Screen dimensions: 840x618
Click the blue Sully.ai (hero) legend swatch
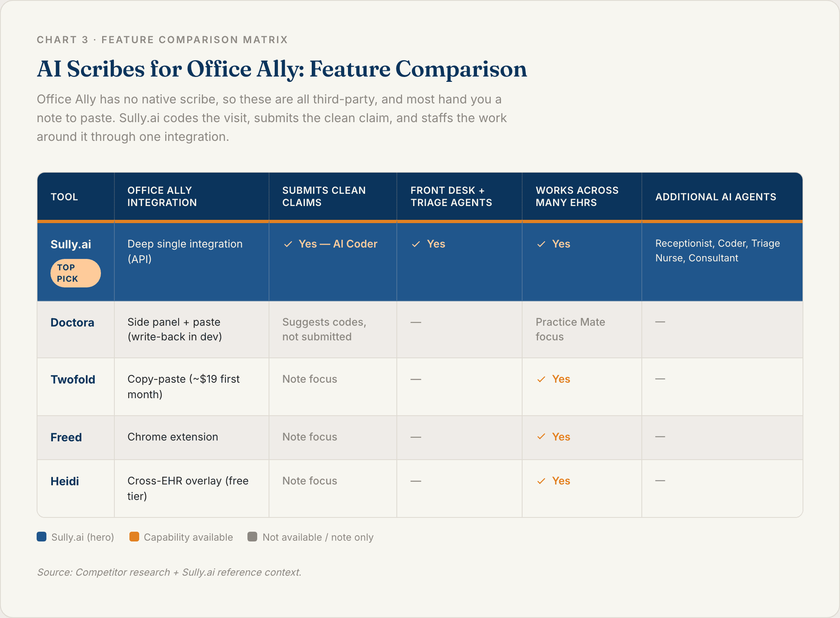(42, 537)
